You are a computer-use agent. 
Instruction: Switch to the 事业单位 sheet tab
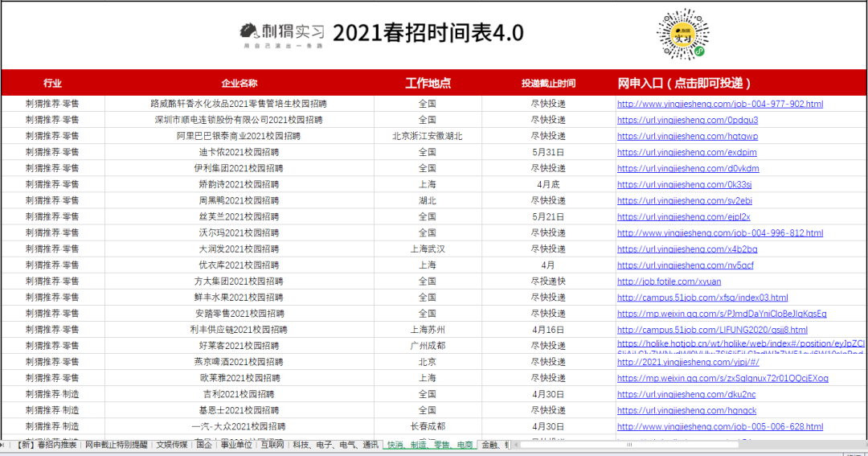point(236,445)
